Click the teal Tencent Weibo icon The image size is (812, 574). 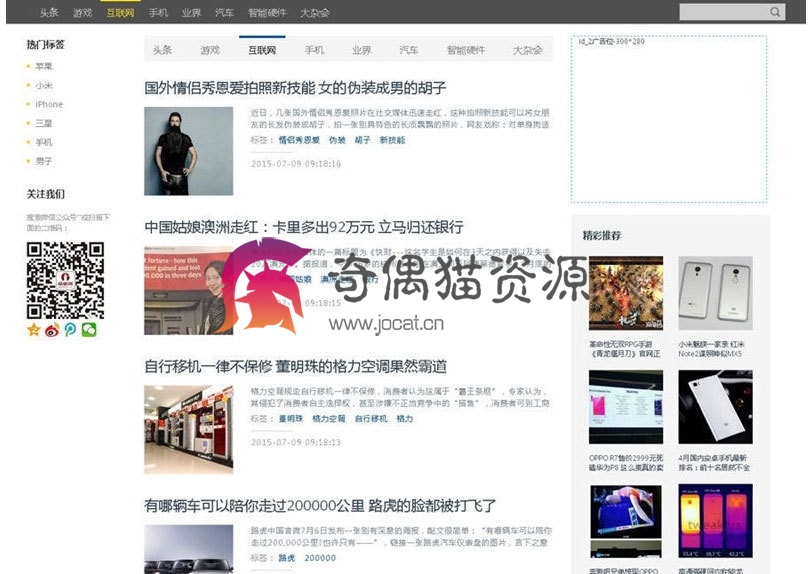(70, 330)
